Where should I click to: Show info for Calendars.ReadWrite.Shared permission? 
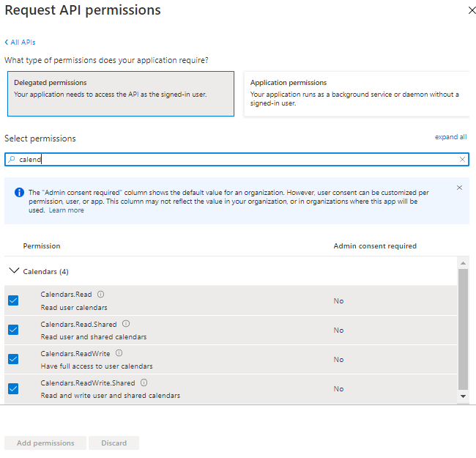[144, 383]
